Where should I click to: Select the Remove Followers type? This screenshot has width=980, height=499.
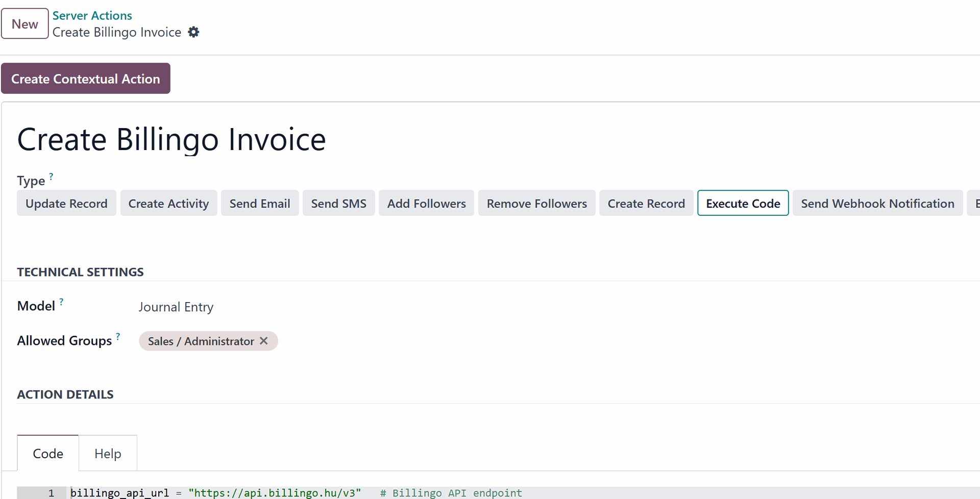(x=537, y=203)
